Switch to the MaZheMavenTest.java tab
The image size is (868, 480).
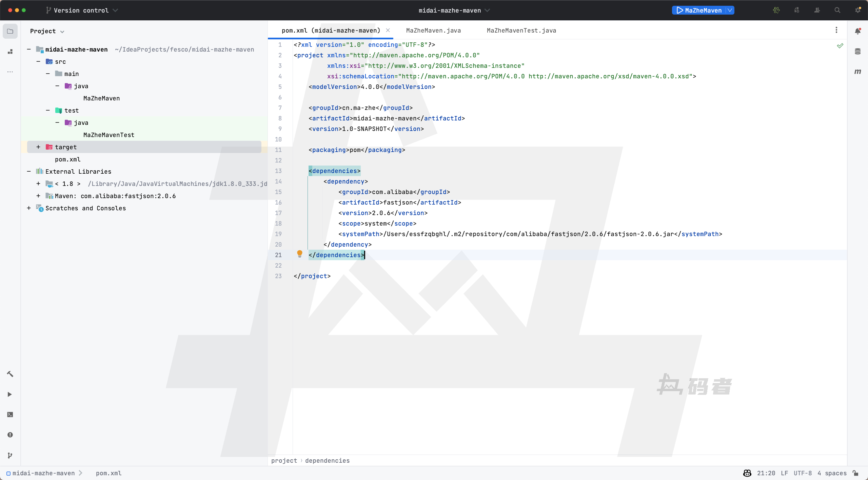tap(521, 31)
